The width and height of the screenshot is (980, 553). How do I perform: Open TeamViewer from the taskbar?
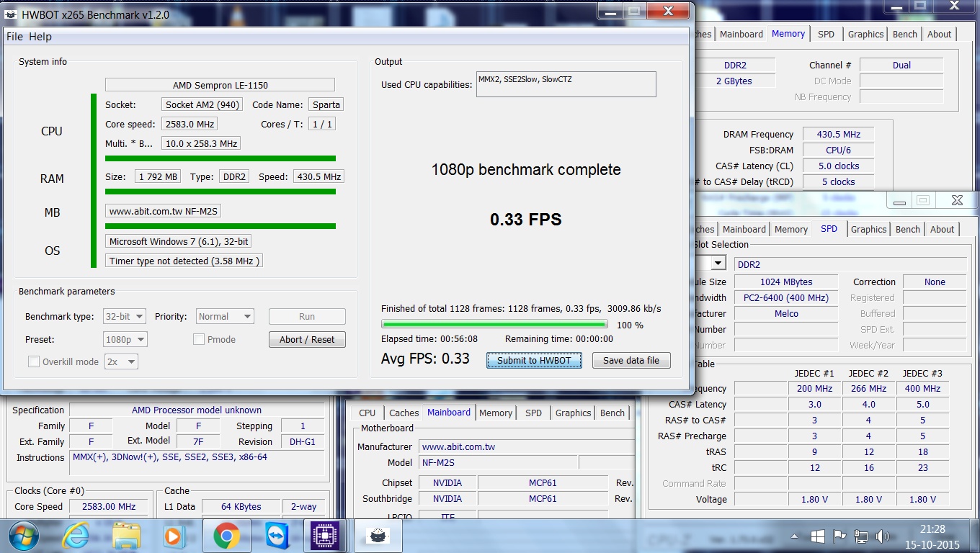277,536
